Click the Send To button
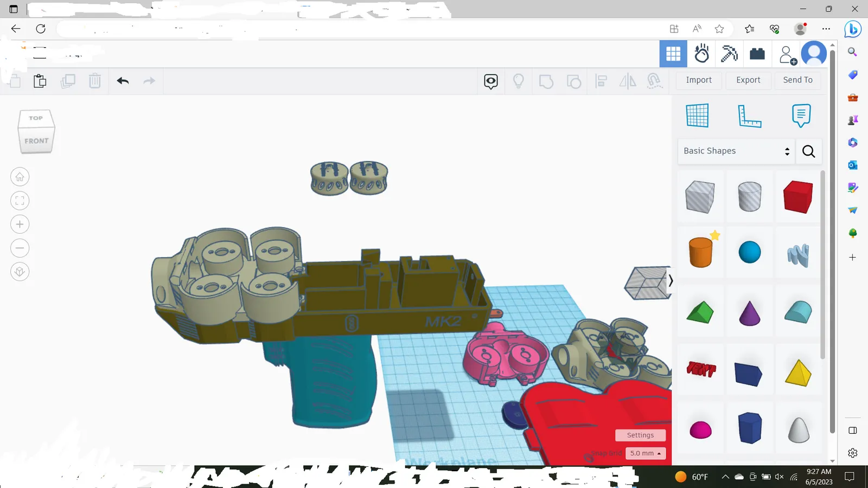This screenshot has height=488, width=868. [797, 80]
